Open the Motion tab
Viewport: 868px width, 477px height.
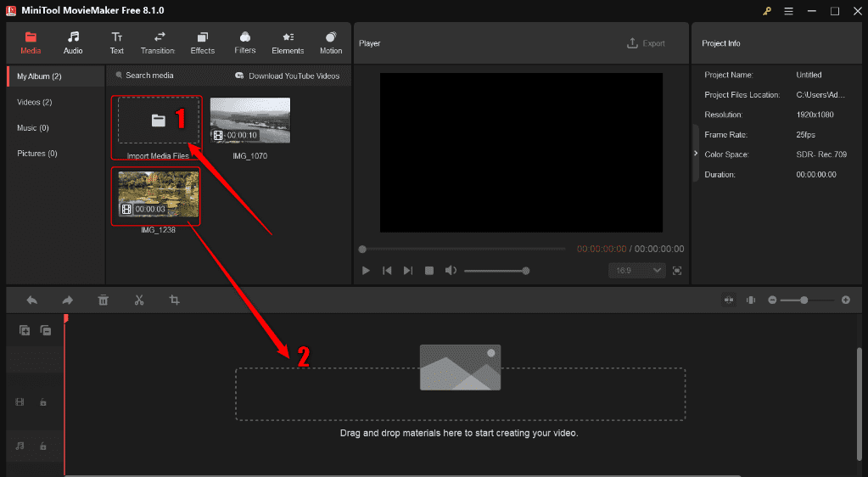coord(331,43)
